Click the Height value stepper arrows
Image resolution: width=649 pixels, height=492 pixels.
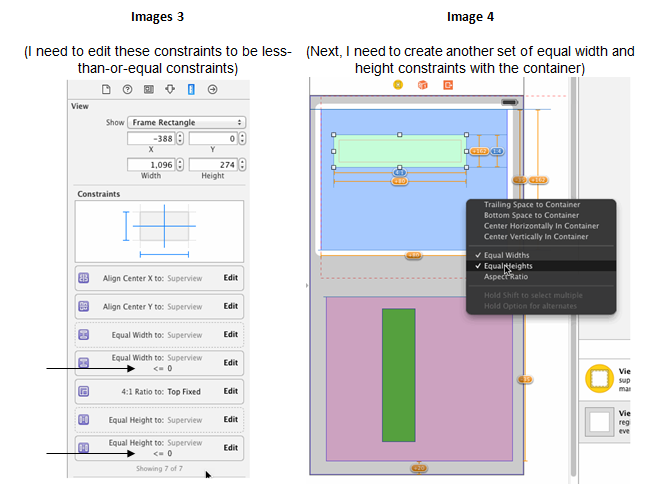244,164
